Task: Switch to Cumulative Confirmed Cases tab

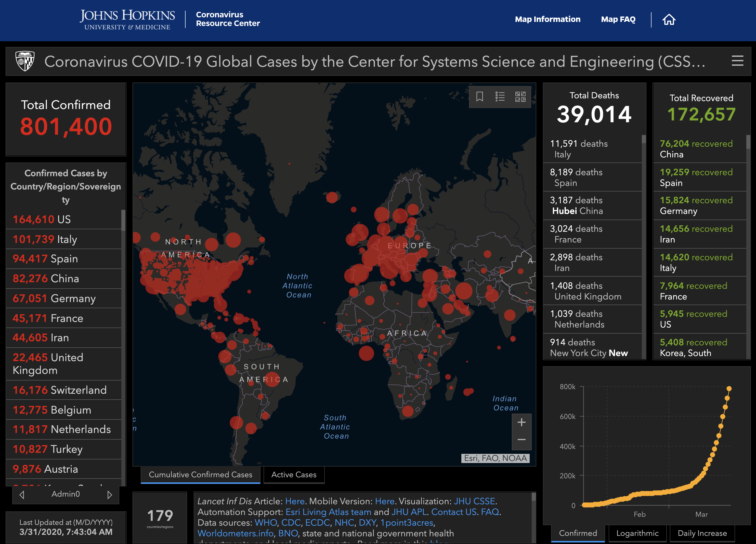Action: (200, 475)
